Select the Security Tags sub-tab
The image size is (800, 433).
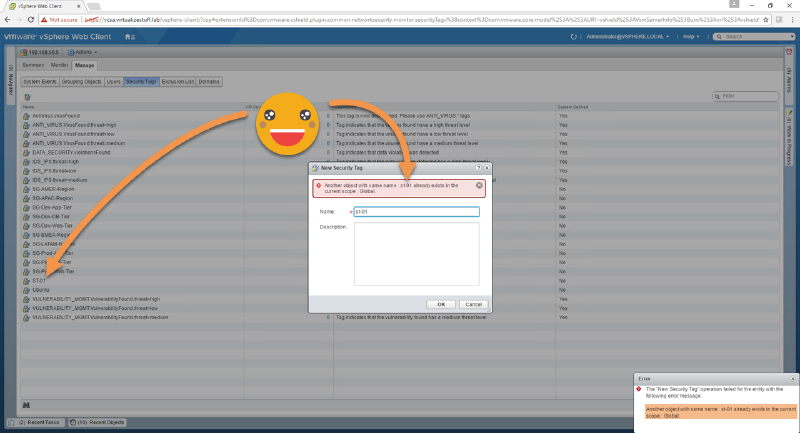point(141,82)
